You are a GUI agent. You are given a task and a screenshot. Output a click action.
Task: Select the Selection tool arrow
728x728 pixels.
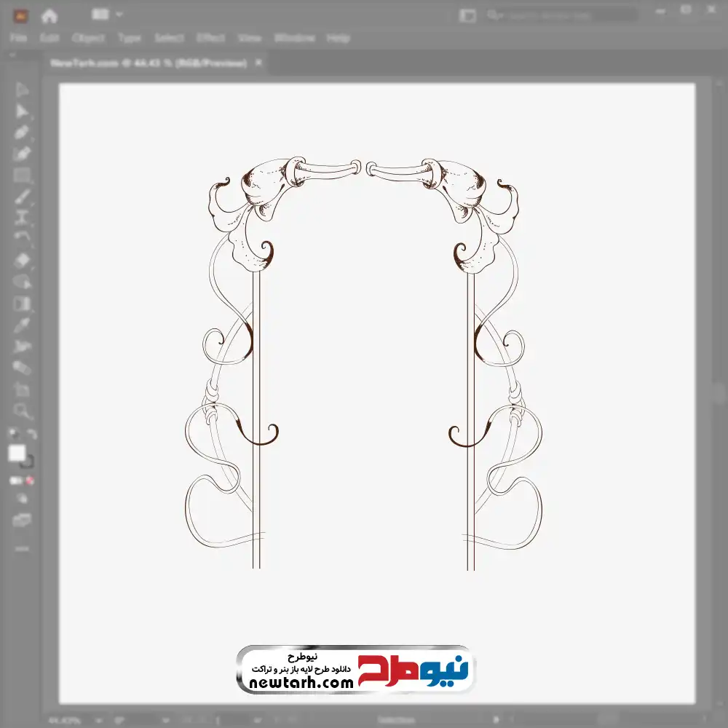[22, 90]
